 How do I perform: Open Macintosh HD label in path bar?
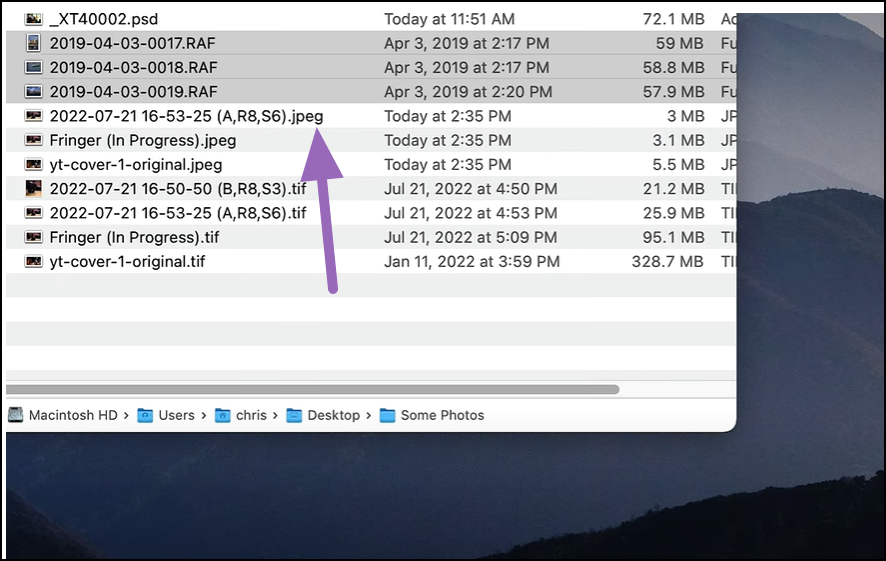coord(73,415)
